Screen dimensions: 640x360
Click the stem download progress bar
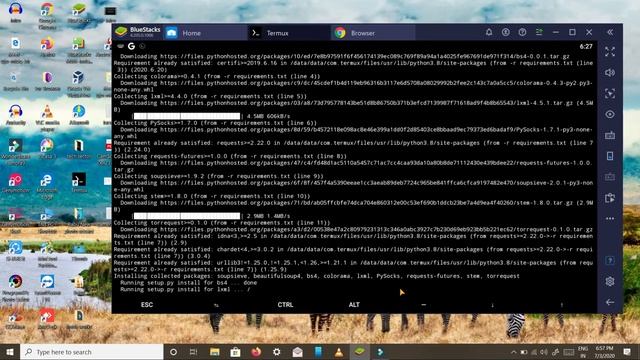(187, 216)
